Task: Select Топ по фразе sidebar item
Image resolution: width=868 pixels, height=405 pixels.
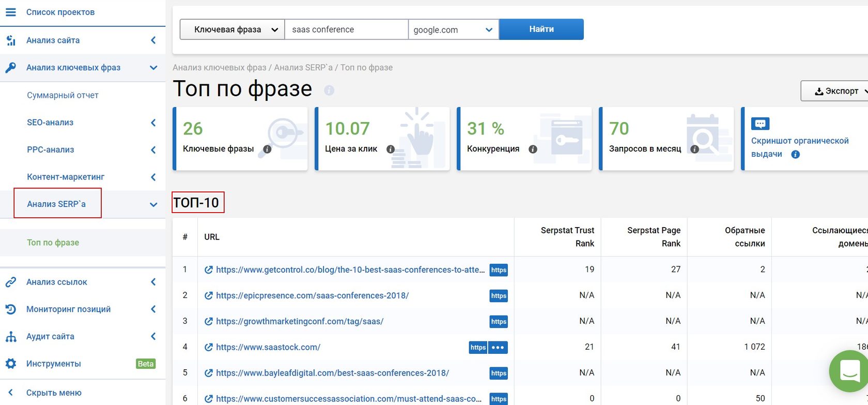Action: (53, 243)
